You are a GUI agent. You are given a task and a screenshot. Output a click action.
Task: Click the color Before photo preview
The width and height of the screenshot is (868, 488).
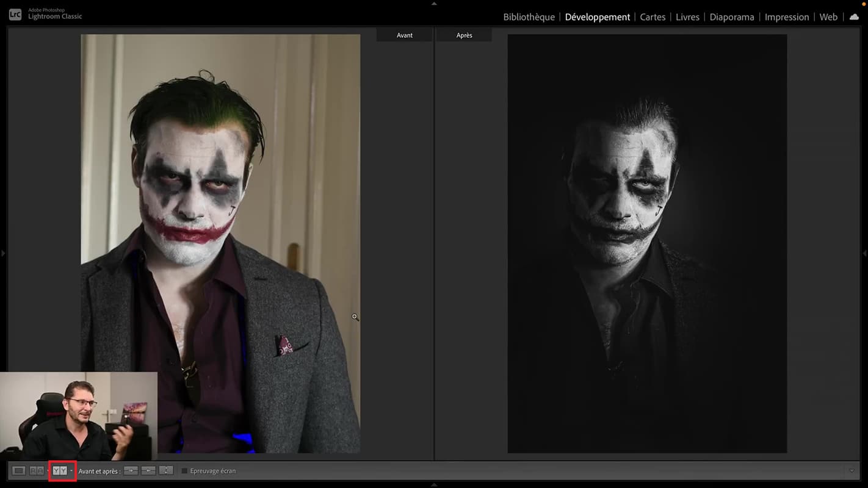(220, 243)
